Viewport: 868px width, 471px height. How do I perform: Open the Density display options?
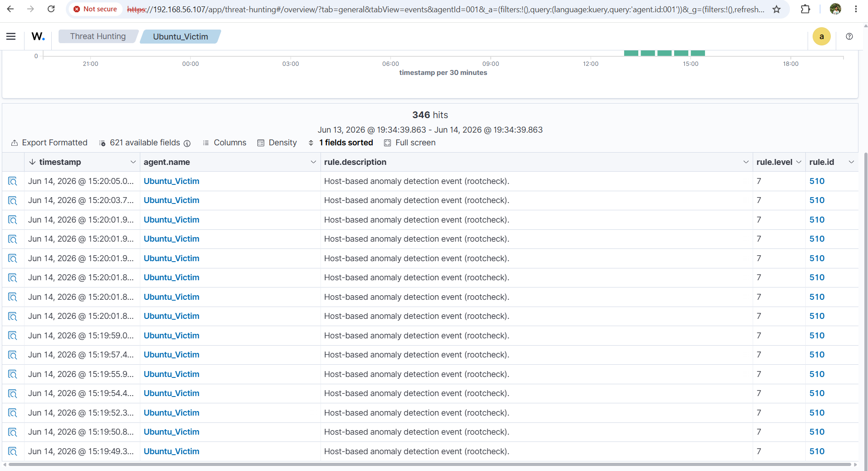point(277,143)
